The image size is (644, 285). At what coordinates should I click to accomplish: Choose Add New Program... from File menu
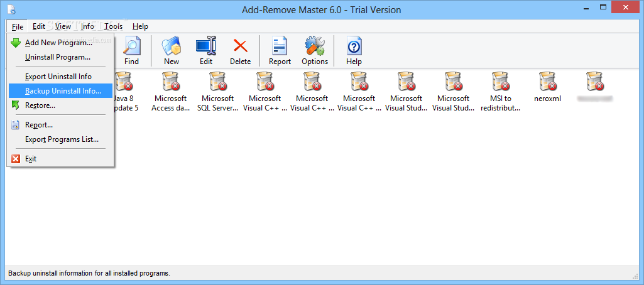[x=60, y=43]
